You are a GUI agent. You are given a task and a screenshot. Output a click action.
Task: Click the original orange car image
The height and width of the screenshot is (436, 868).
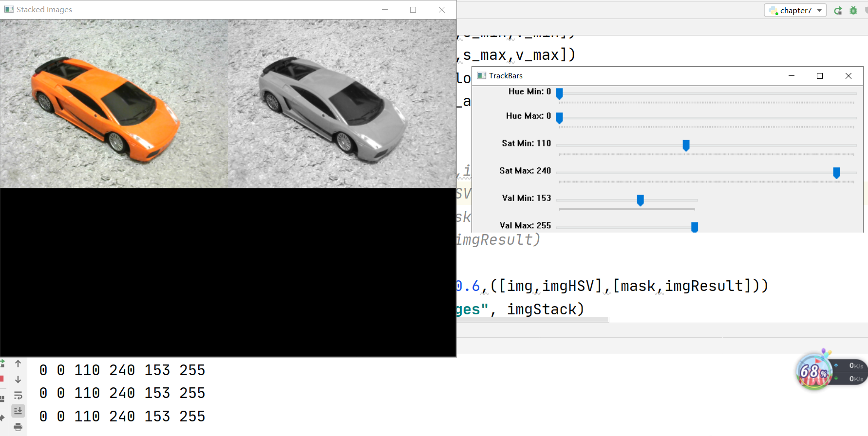pos(114,104)
